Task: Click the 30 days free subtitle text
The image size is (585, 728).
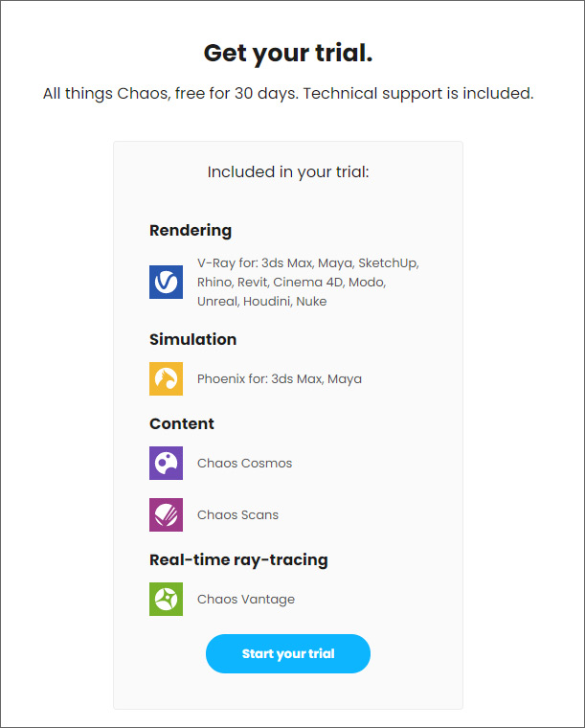Action: [288, 94]
